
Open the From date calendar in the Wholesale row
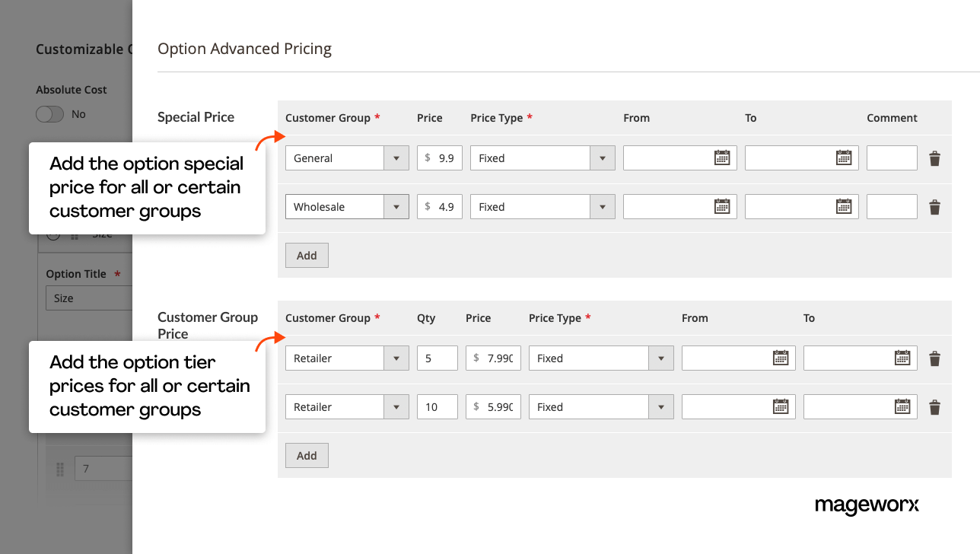point(721,206)
